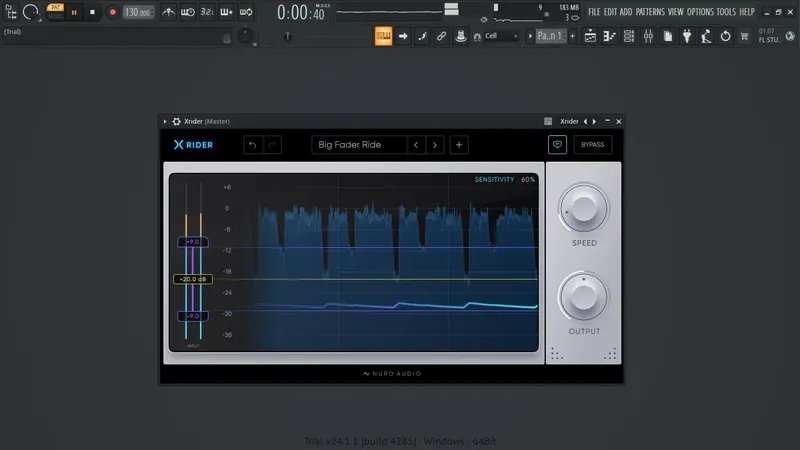Toggle the Xrider tooltip speech-bubble icon
Viewport: 800px width, 450px height.
coord(557,144)
